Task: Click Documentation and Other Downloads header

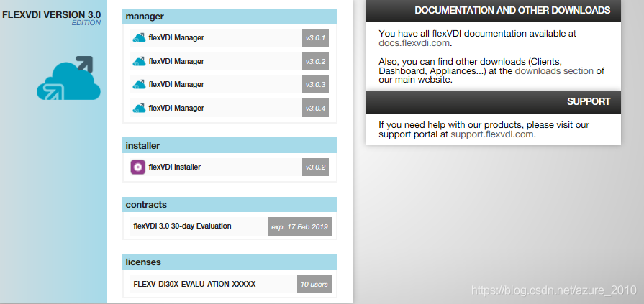Action: [493, 11]
